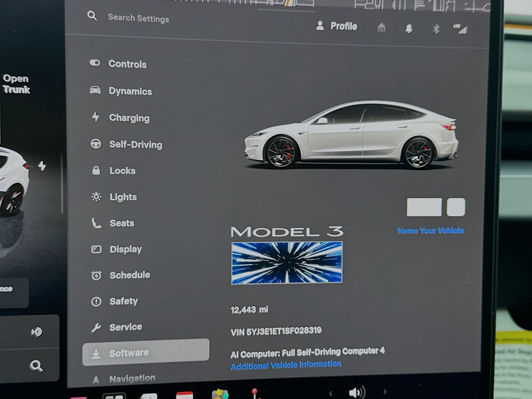Tap the magnifier icon in left panel
This screenshot has width=532, height=399.
pyautogui.click(x=36, y=366)
